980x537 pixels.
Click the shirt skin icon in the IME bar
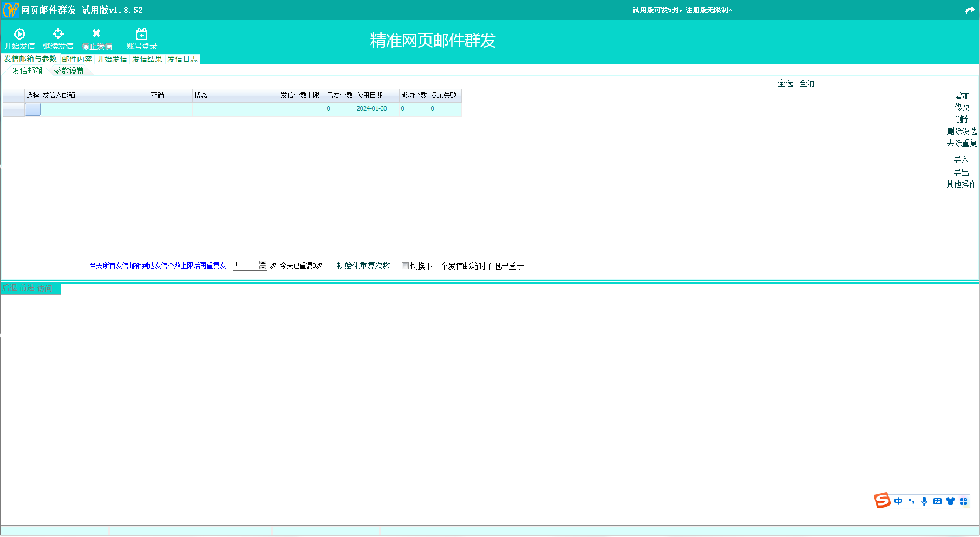pos(950,501)
